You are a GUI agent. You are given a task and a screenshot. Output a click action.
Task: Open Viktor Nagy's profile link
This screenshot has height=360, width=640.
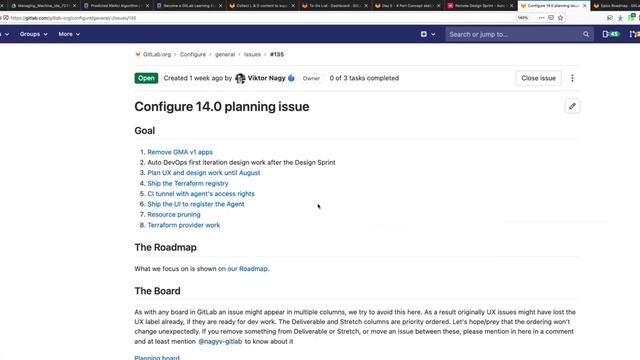point(267,78)
